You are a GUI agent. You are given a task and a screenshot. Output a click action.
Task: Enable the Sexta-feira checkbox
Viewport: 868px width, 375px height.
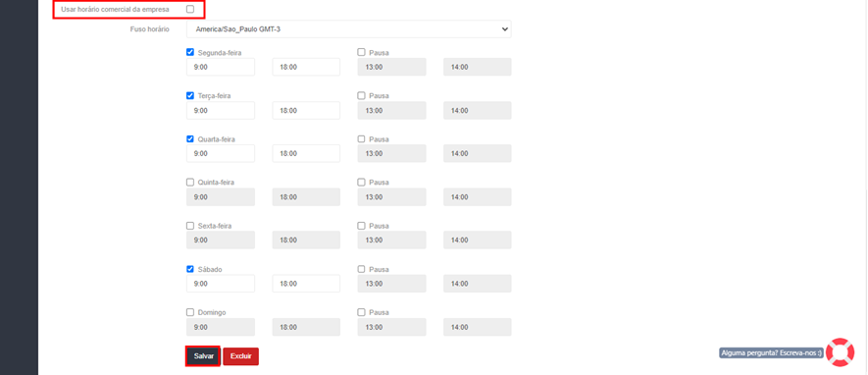pos(190,226)
